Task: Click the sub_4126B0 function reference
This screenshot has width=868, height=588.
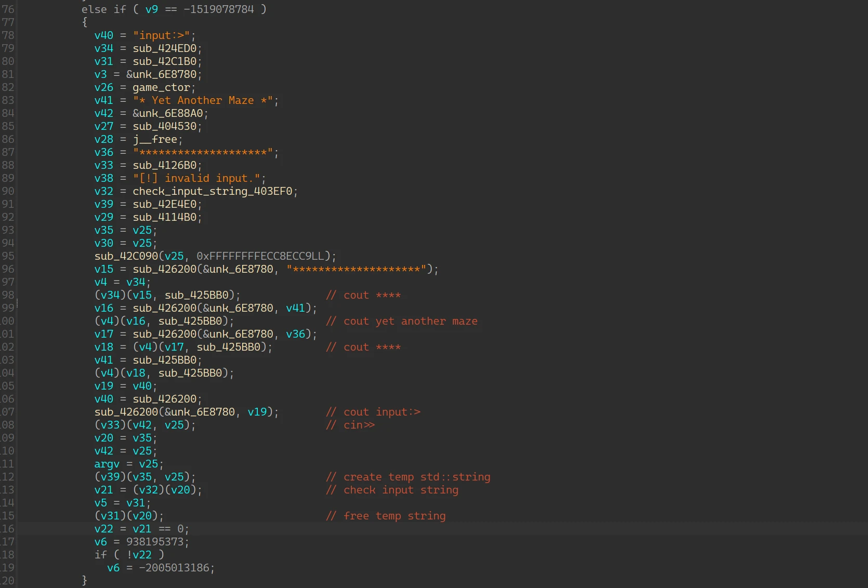Action: (x=164, y=165)
